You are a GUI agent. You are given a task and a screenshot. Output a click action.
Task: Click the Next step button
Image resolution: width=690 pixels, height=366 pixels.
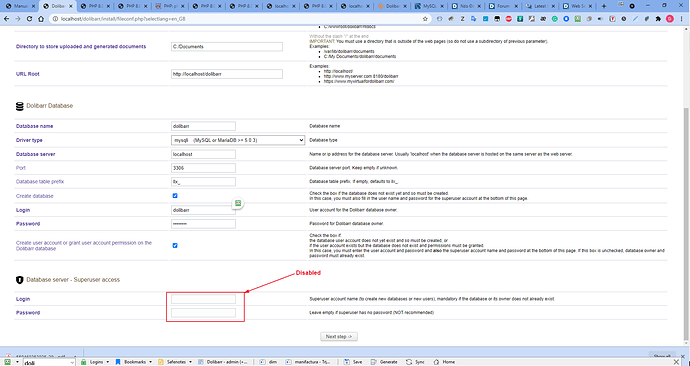(x=339, y=337)
